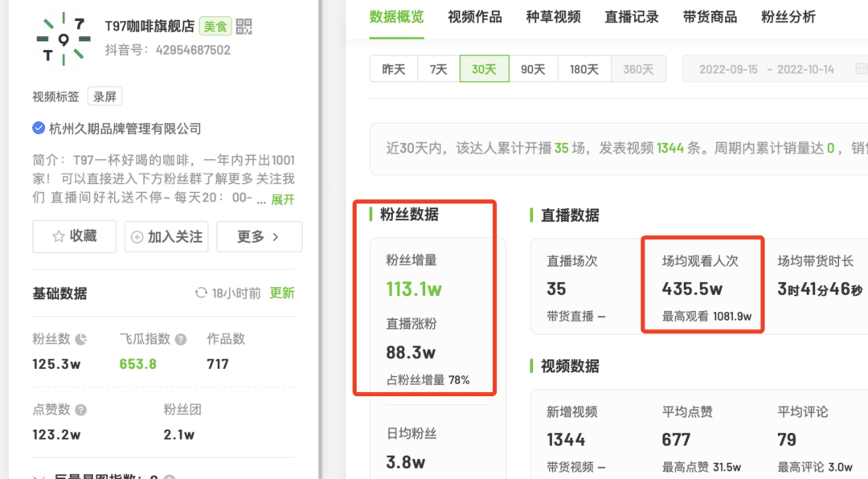Click the 美食 category tag
This screenshot has height=479, width=868.
(215, 26)
